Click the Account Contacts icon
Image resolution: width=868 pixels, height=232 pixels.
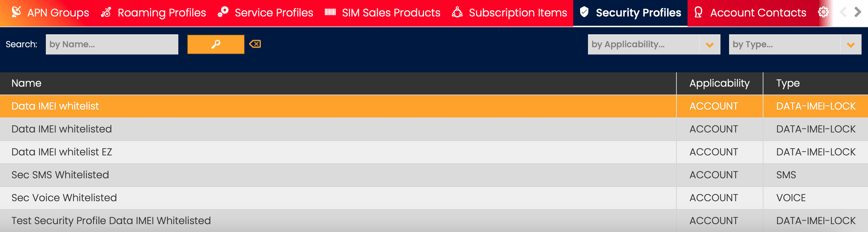pyautogui.click(x=698, y=13)
